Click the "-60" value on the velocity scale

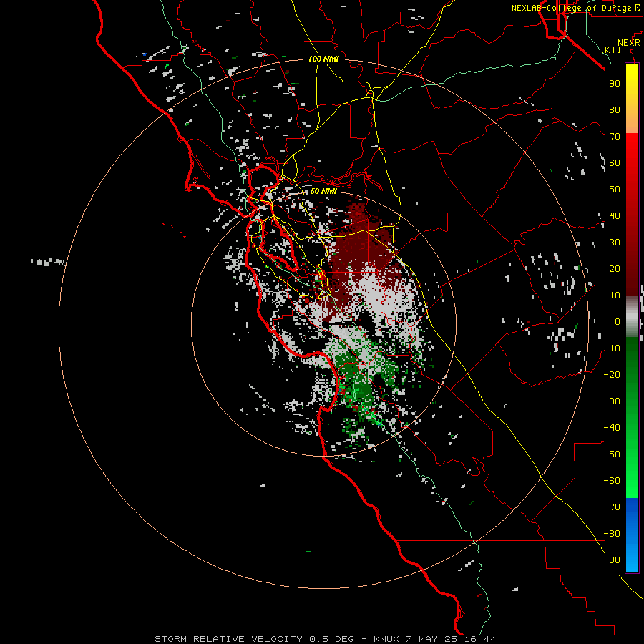pos(612,481)
